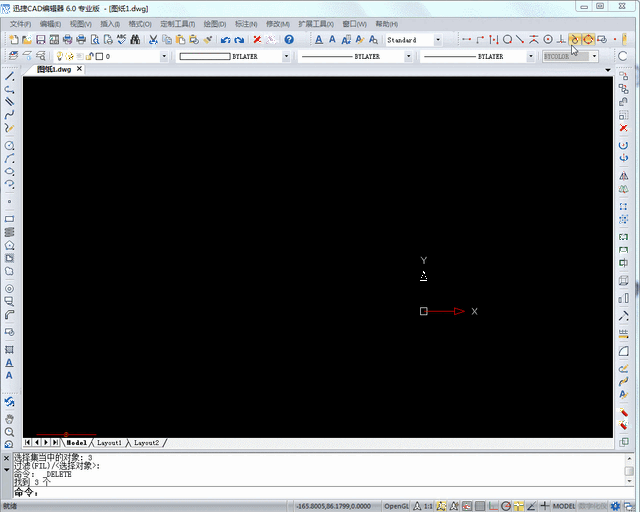Click the red X Erase icon in the right toolbar
The width and height of the screenshot is (640, 512).
tap(624, 128)
